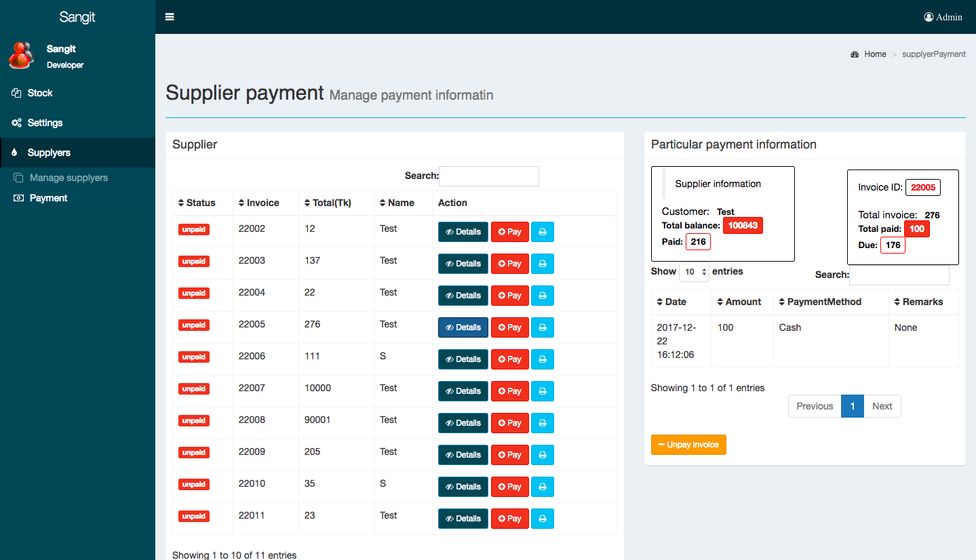The height and width of the screenshot is (560, 976).
Task: Click the Supplier table search field
Action: coord(488,176)
